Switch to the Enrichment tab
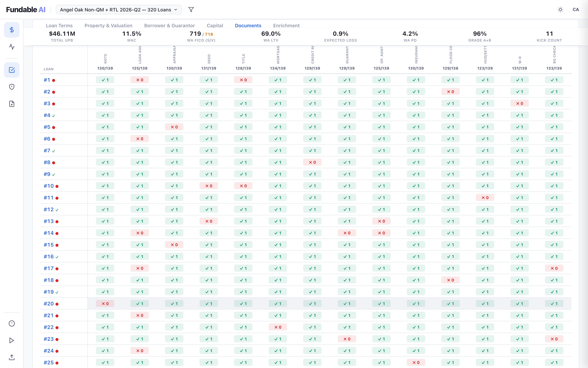Viewport: 588px width, 368px height. coord(286,26)
